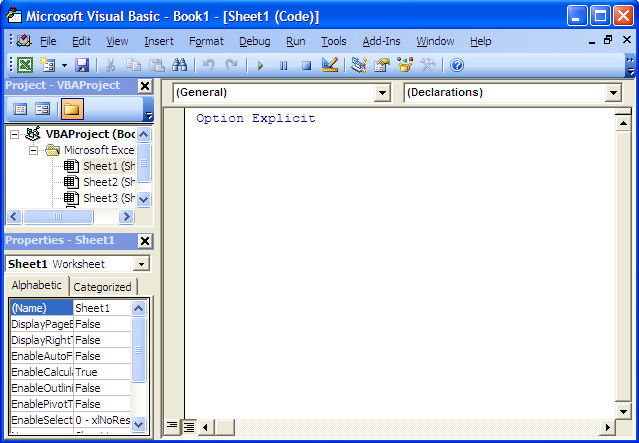Switch to the Alphabetic properties tab
639x443 pixels.
(x=37, y=285)
